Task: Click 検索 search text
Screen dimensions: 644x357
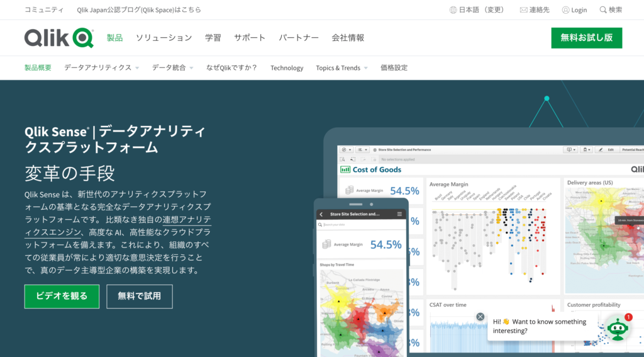Action: point(615,10)
